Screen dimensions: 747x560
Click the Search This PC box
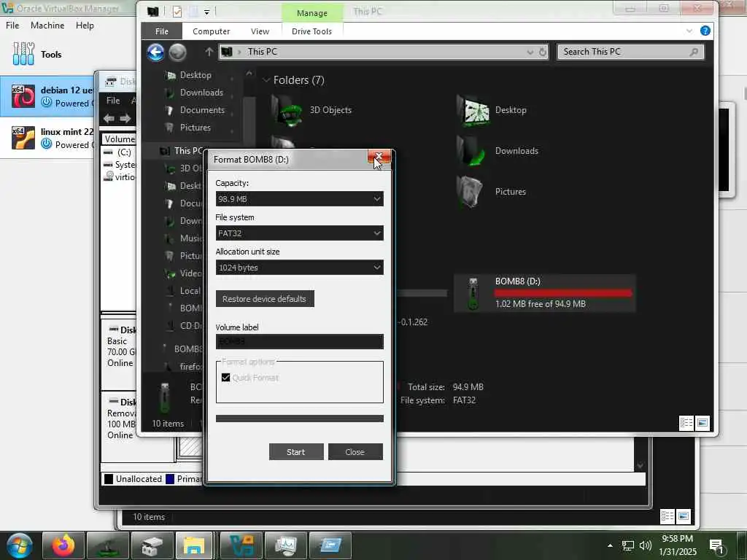point(630,52)
